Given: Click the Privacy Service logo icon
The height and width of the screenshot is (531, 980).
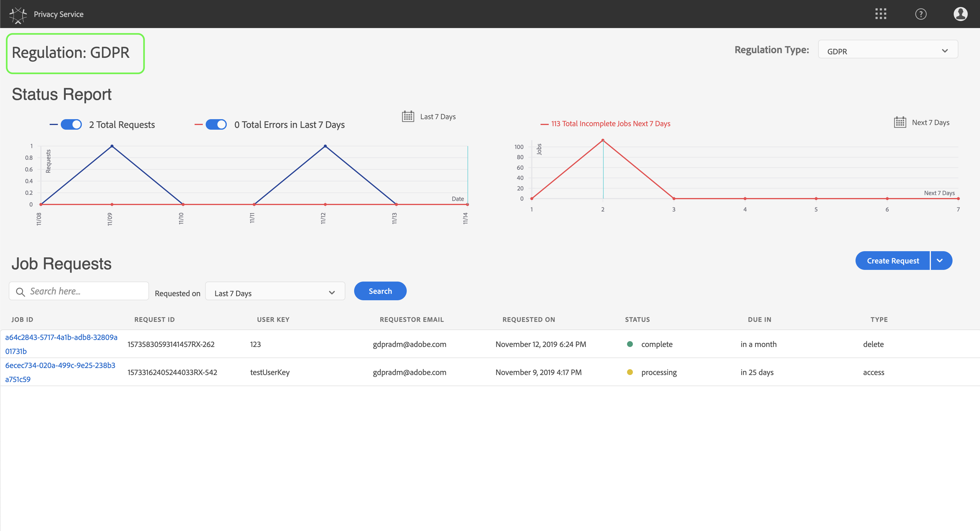Looking at the screenshot, I should click(18, 14).
